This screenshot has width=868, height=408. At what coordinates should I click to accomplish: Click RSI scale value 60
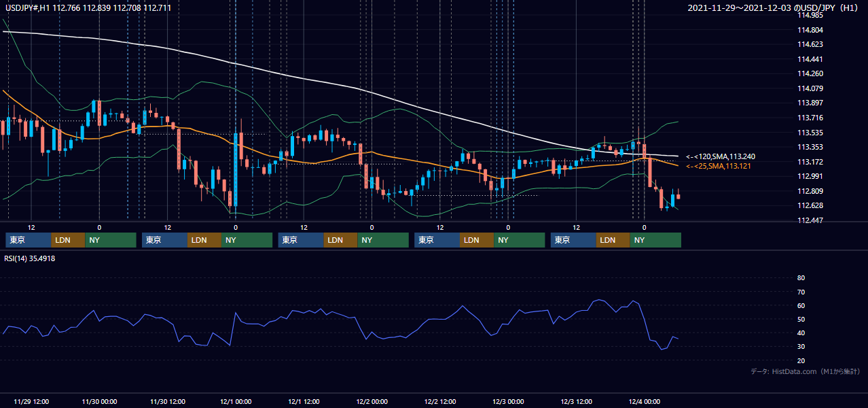pyautogui.click(x=801, y=305)
